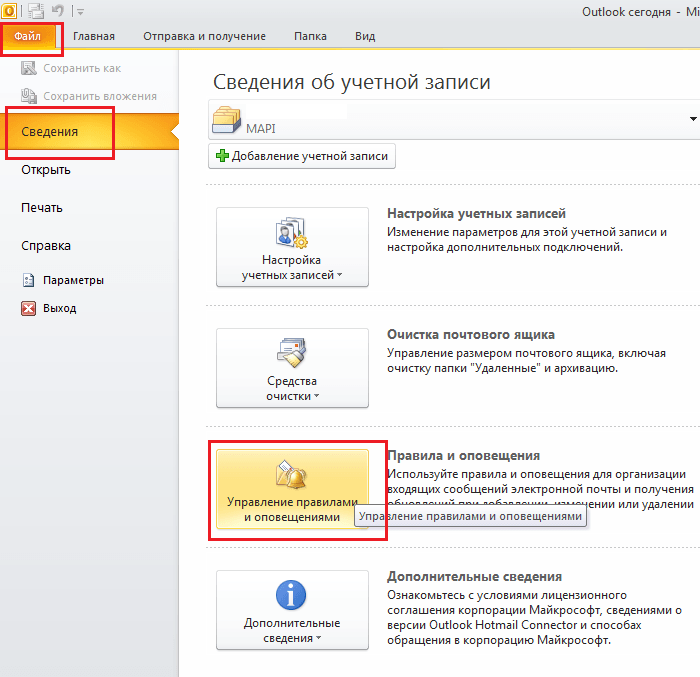Screen dimensions: 700x677
Task: Open the Файл tab
Action: [28, 36]
